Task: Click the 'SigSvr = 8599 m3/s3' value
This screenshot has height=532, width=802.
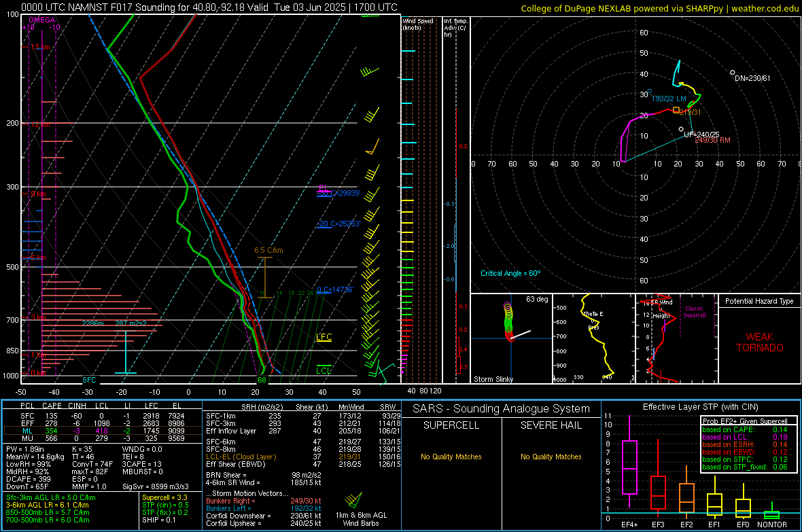Action: (156, 486)
